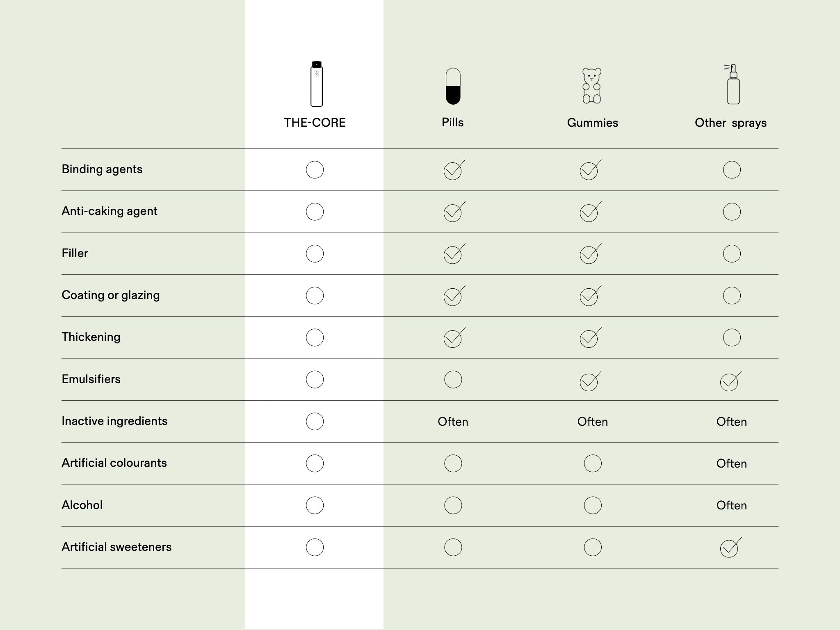Click the Other sprays bottle icon
The image size is (840, 630).
tap(733, 84)
